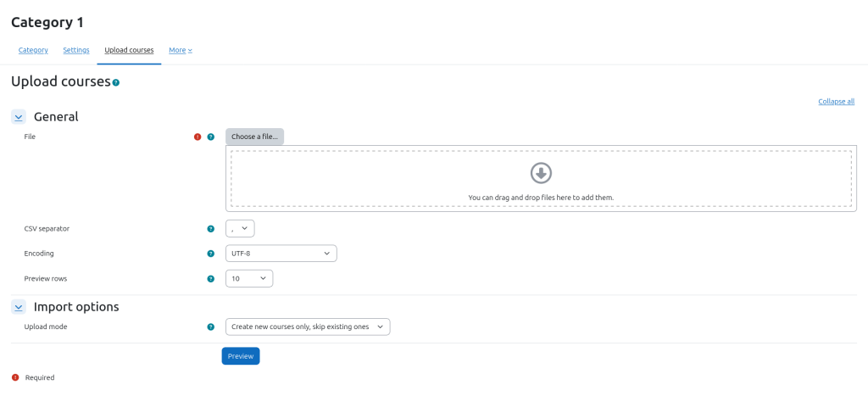868x402 pixels.
Task: Show help for Upload mode
Action: point(211,327)
